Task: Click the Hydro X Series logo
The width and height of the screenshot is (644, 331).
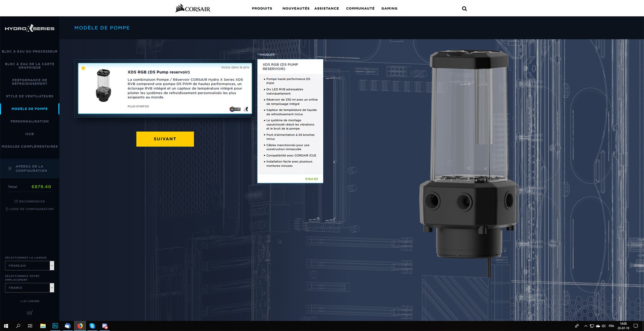Action: click(x=30, y=29)
